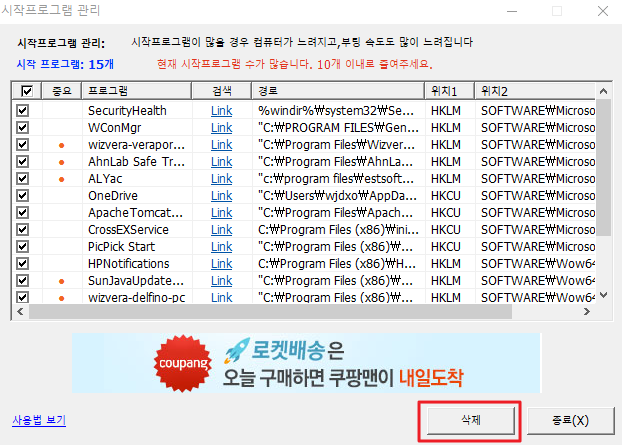Sort by the 위치2 column header

coord(535,91)
